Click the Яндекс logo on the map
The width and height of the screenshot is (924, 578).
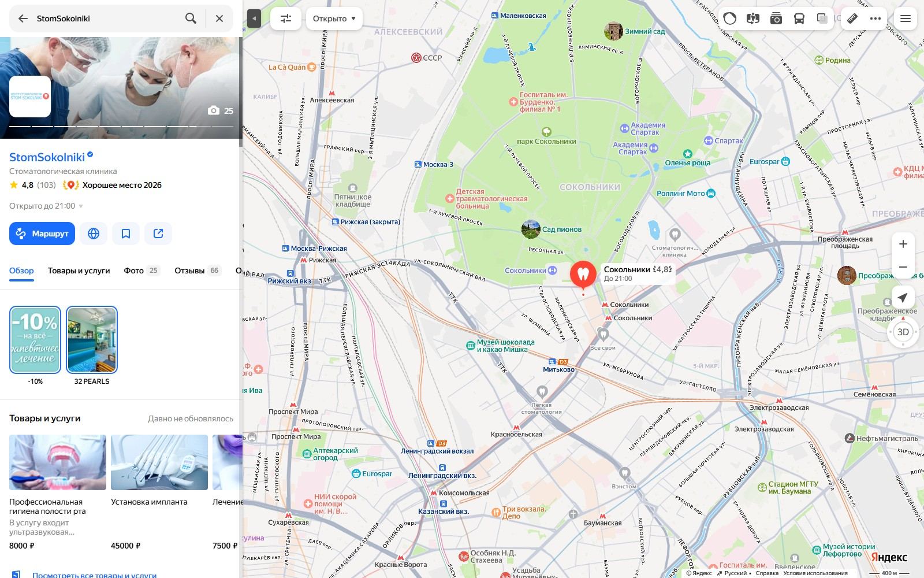[889, 557]
